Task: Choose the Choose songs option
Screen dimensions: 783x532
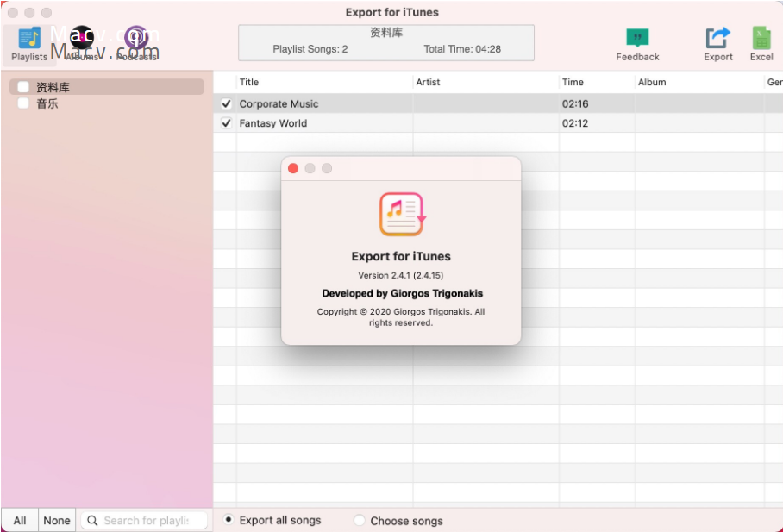Action: pos(359,521)
